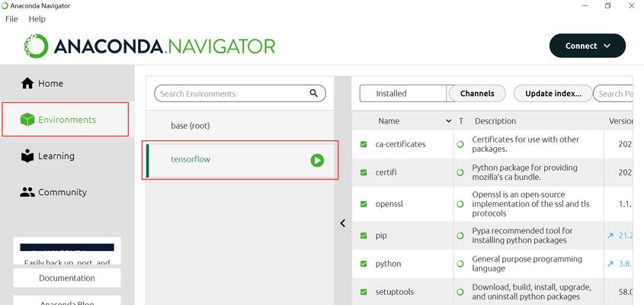Click the python package name
The width and height of the screenshot is (644, 305).
pyautogui.click(x=388, y=264)
